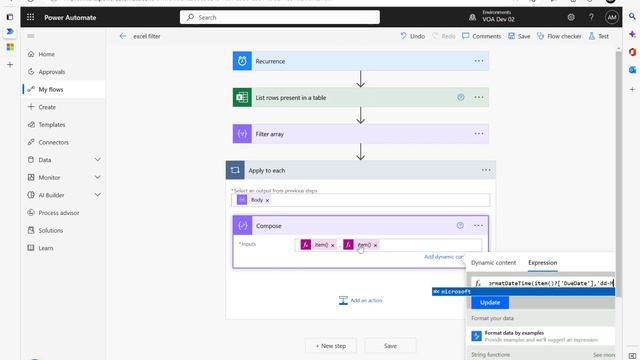This screenshot has width=640, height=360.
Task: Remove the first item() expression token
Action: [x=333, y=245]
